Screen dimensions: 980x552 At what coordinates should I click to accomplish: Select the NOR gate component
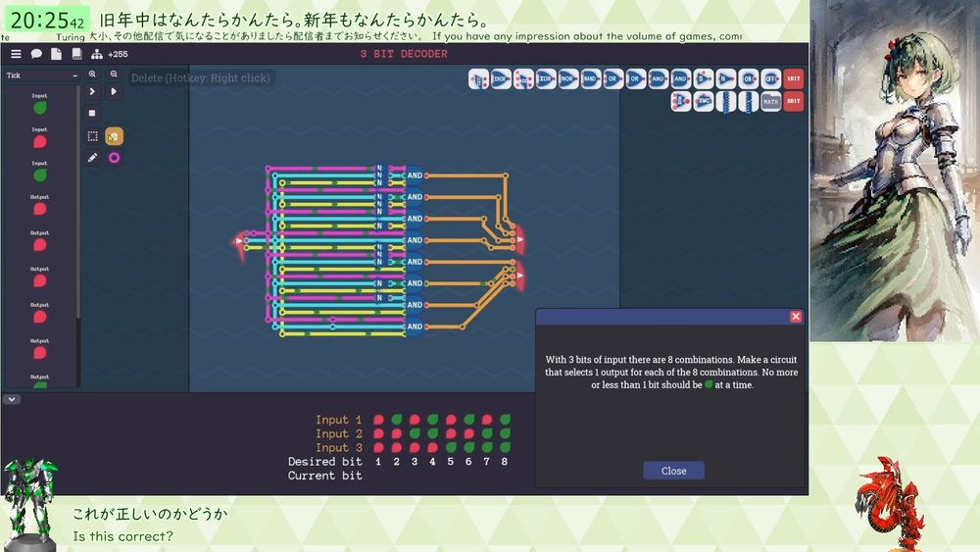click(x=567, y=78)
